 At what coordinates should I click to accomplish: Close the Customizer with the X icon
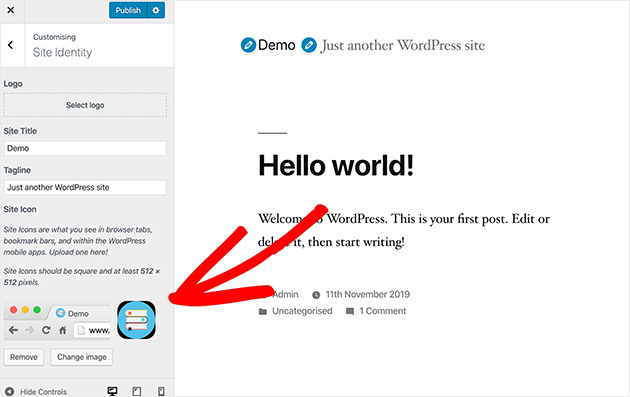[11, 10]
